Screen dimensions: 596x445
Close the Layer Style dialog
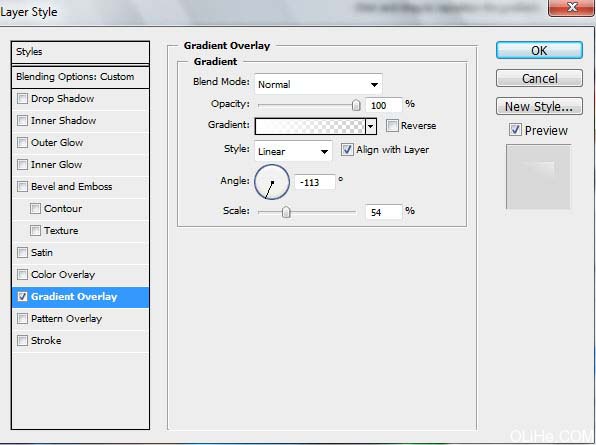tap(572, 8)
